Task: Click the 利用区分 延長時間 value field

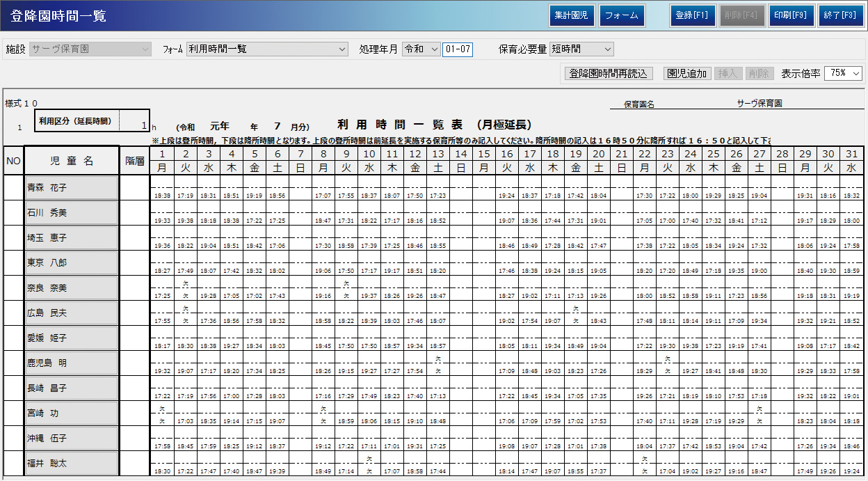Action: point(134,121)
